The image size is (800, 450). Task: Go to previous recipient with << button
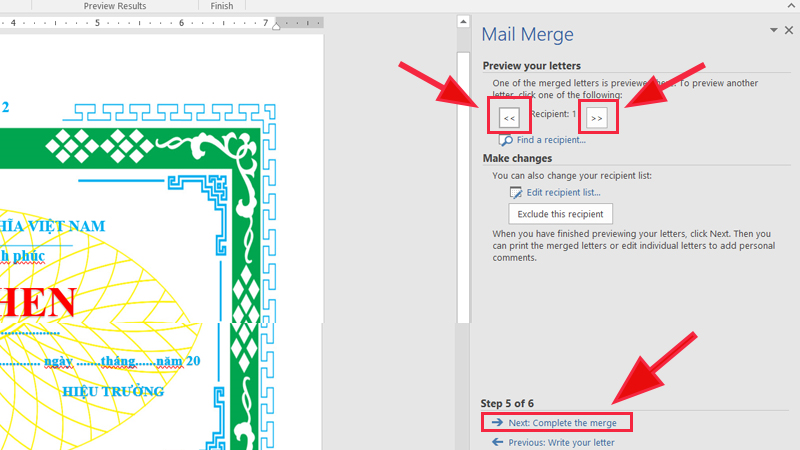click(x=509, y=118)
